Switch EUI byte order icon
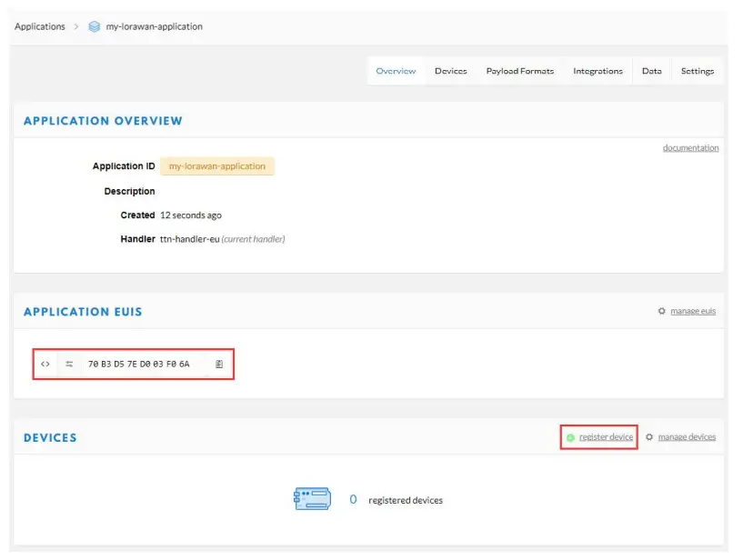The width and height of the screenshot is (743, 560). [x=69, y=364]
